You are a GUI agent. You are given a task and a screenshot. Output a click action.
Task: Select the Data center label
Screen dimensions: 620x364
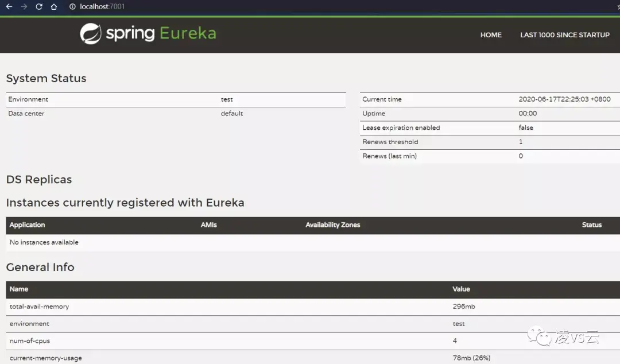pyautogui.click(x=26, y=114)
